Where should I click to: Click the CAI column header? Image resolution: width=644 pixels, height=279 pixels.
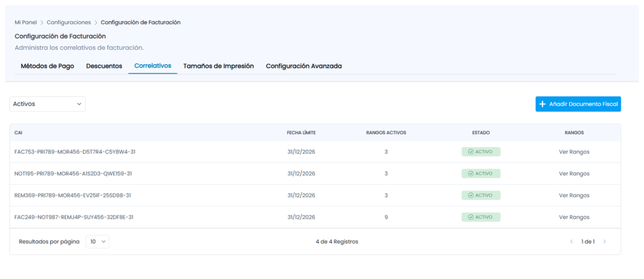[18, 133]
